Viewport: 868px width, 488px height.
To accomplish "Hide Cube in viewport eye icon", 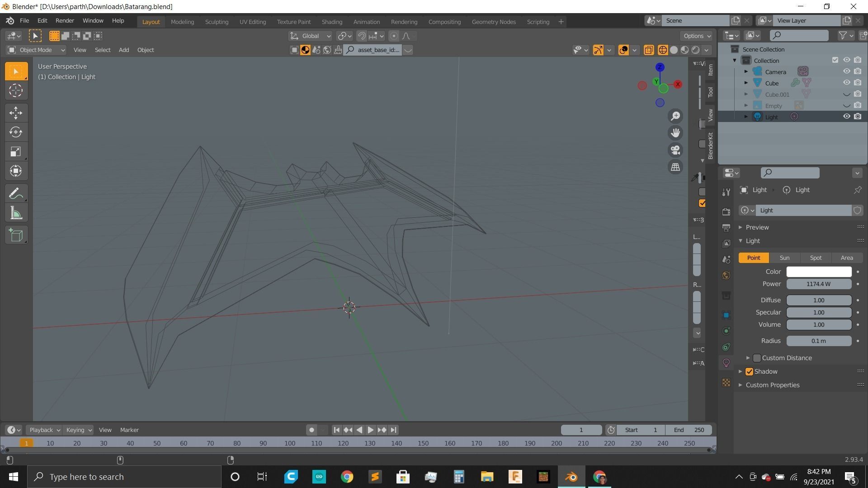I will click(x=846, y=83).
